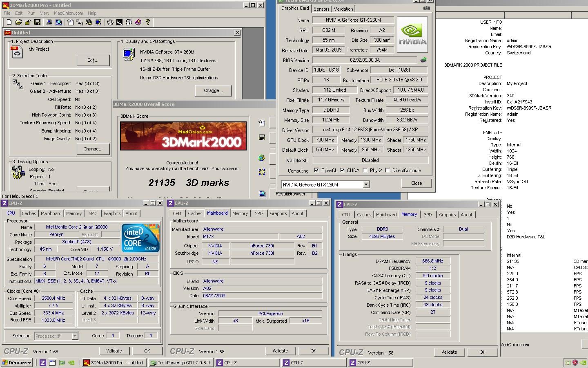Viewport: 588px width, 368px height.
Task: Click the Alienware manufacturer field
Action: coord(262,229)
